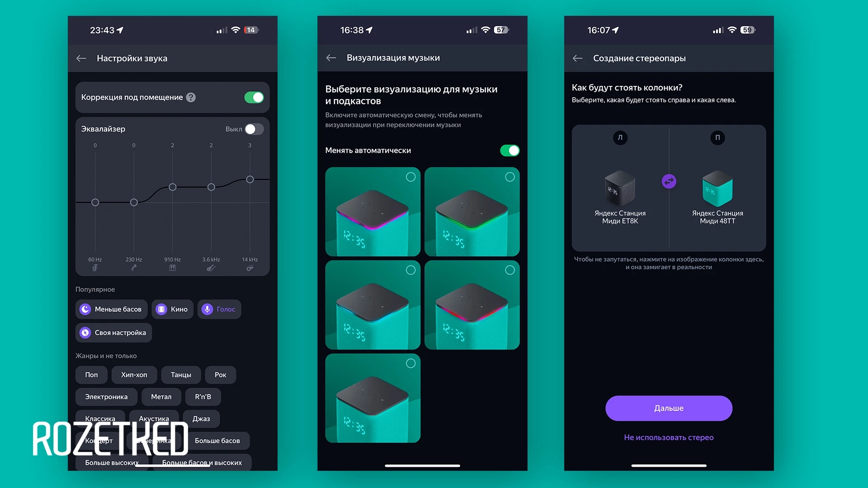Enable 'Коррекция под помещение' toggle
The height and width of the screenshot is (488, 868).
[255, 97]
